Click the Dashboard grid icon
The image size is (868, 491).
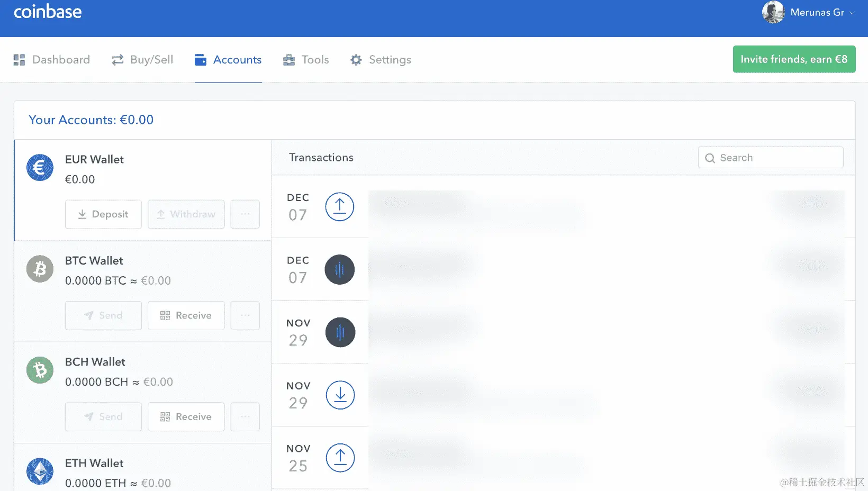pyautogui.click(x=20, y=60)
